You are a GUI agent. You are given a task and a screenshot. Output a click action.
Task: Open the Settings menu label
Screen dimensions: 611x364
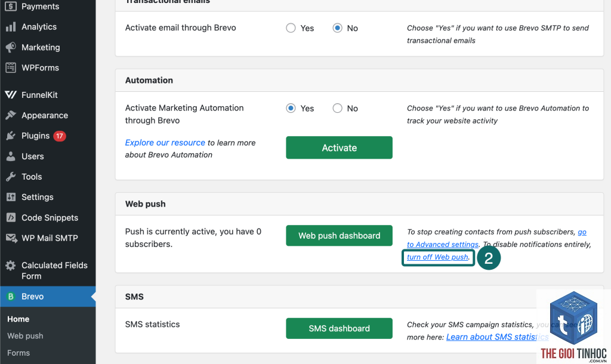tap(38, 197)
